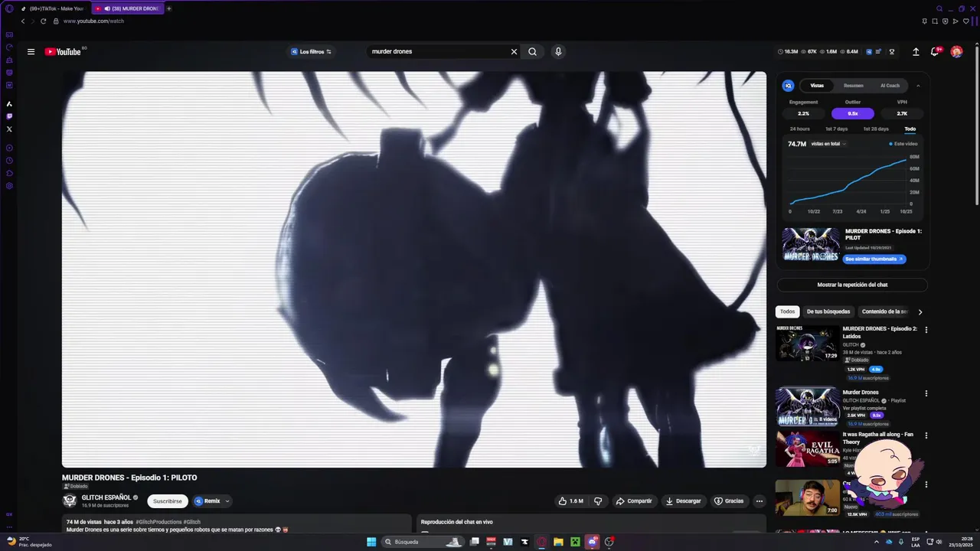980x551 pixels.
Task: Choose the 1st 7 days range
Action: (x=836, y=129)
